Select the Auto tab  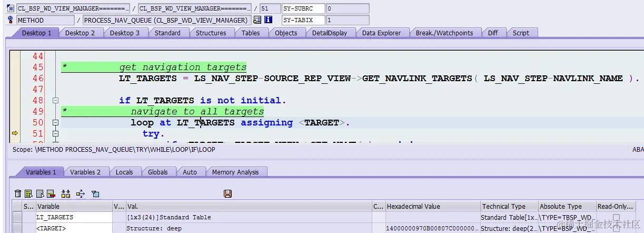[x=190, y=172]
